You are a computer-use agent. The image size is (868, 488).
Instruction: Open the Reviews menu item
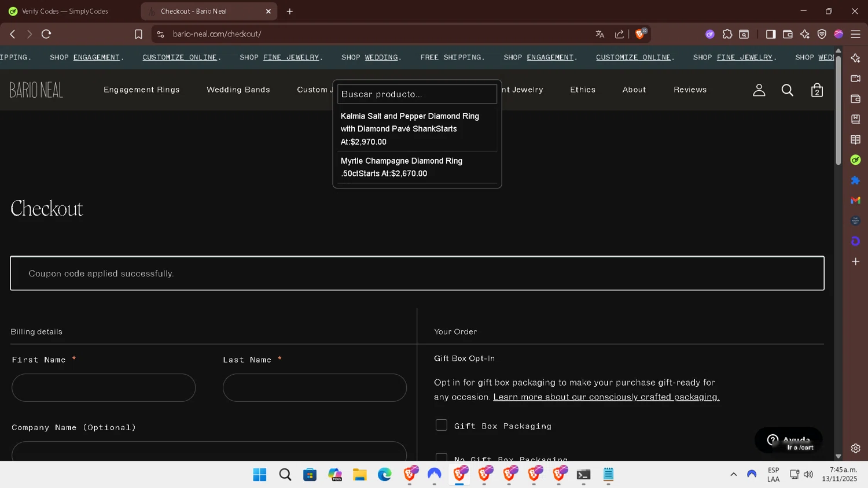(690, 90)
